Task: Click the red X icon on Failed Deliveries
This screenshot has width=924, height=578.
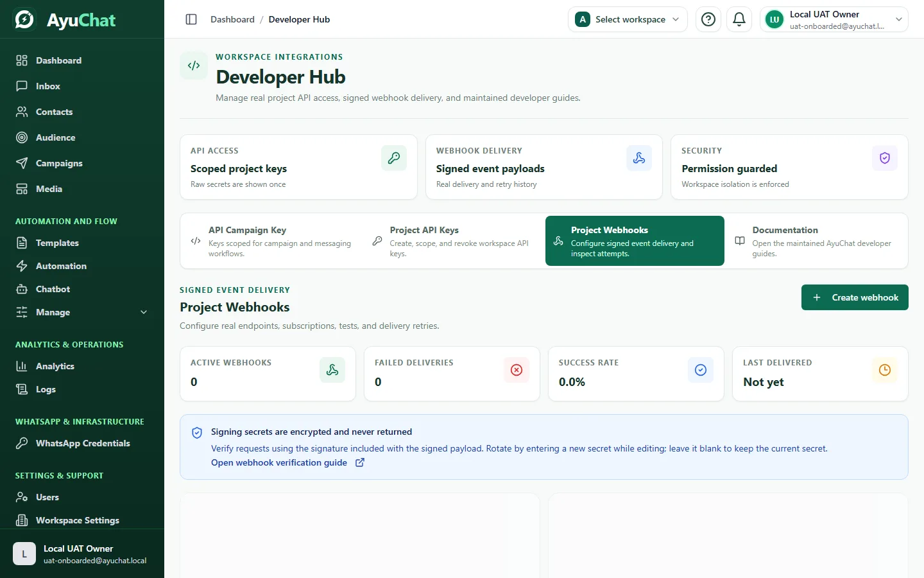Action: point(517,370)
